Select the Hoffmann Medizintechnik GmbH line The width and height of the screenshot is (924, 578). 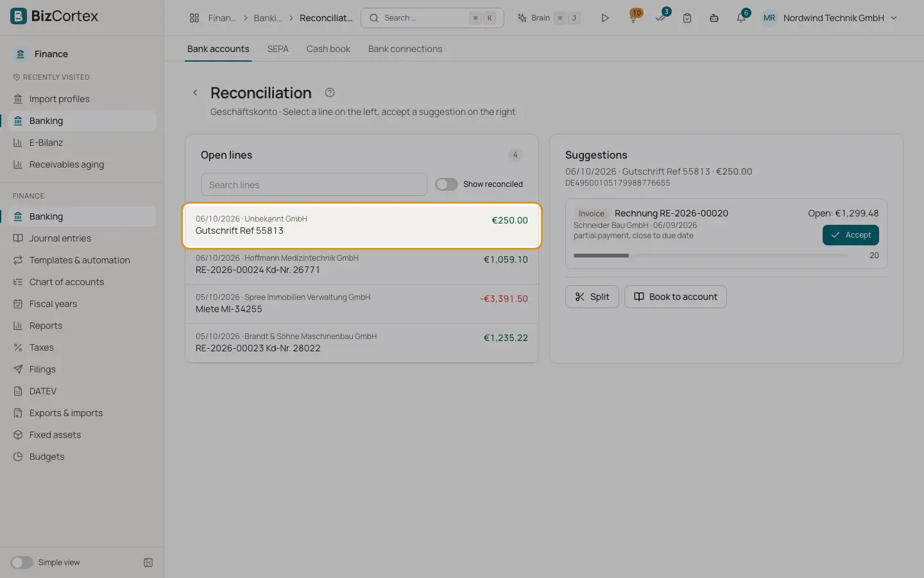362,264
